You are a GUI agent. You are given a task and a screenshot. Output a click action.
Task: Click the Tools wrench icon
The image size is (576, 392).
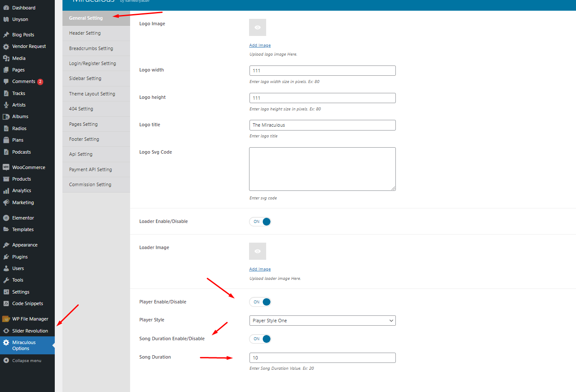click(6, 280)
